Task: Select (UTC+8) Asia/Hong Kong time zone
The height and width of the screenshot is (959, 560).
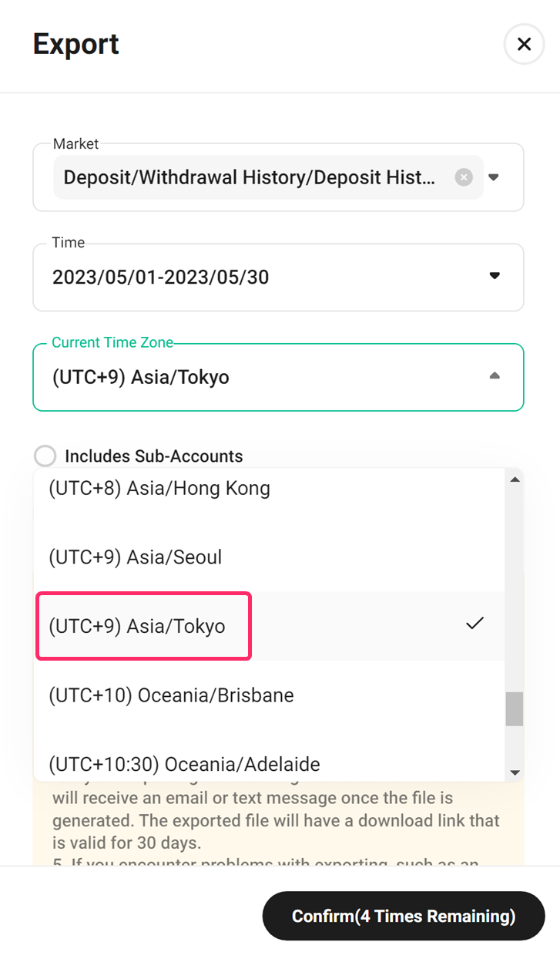Action: coord(269,488)
